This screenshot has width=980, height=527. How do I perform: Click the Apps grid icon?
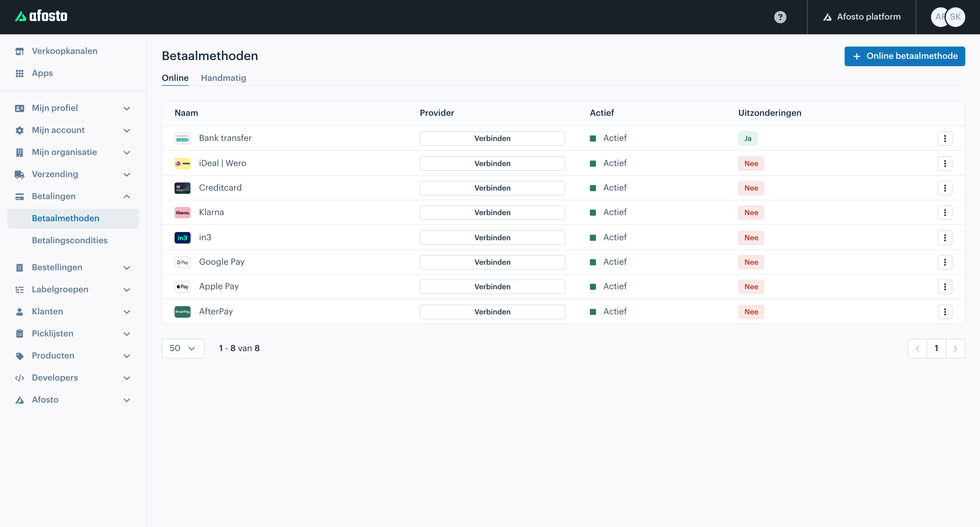[19, 73]
